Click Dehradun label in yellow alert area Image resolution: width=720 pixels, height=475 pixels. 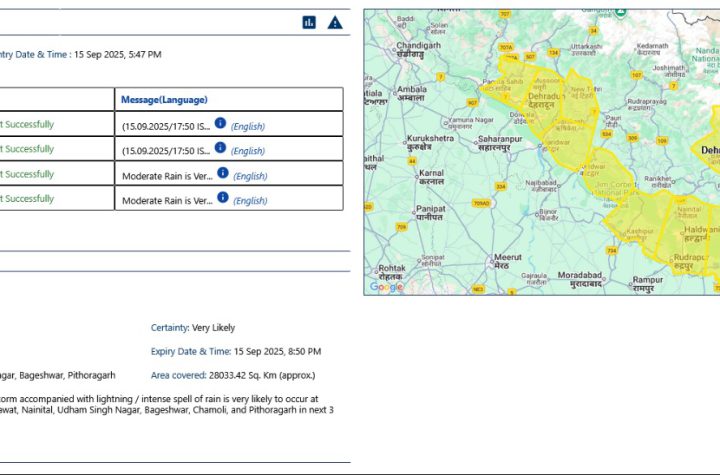pos(546,100)
